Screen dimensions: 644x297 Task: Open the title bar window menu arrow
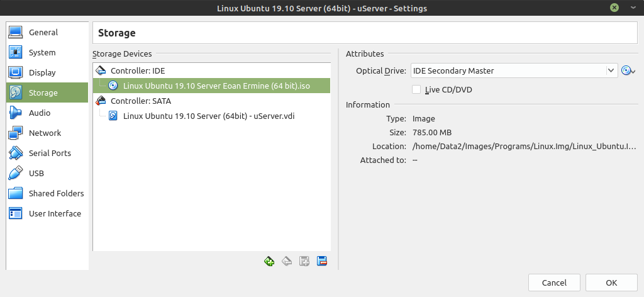click(x=631, y=8)
